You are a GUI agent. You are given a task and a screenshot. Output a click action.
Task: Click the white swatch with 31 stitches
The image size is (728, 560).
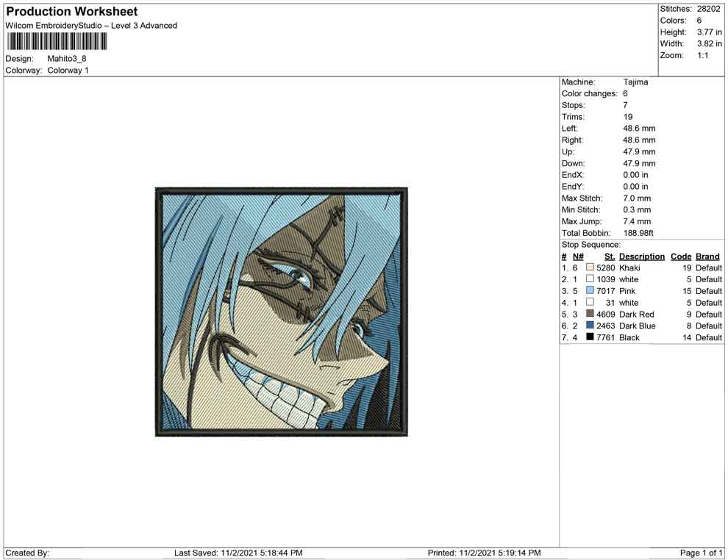click(x=590, y=302)
